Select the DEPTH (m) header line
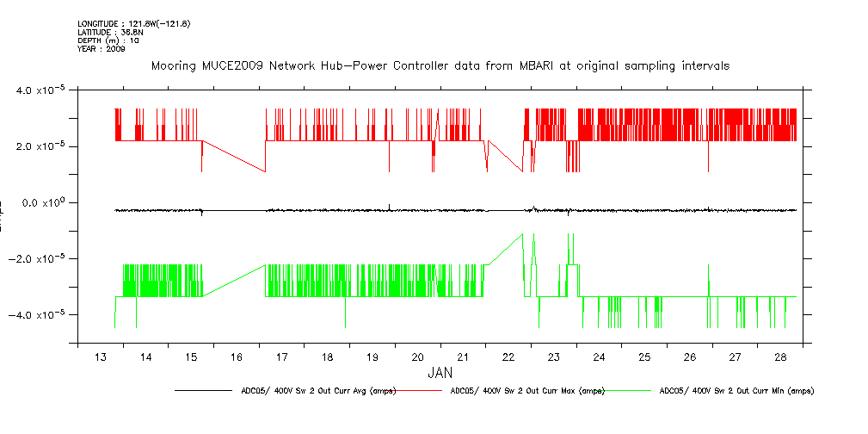Screen dimensions: 868x434 click(x=108, y=40)
